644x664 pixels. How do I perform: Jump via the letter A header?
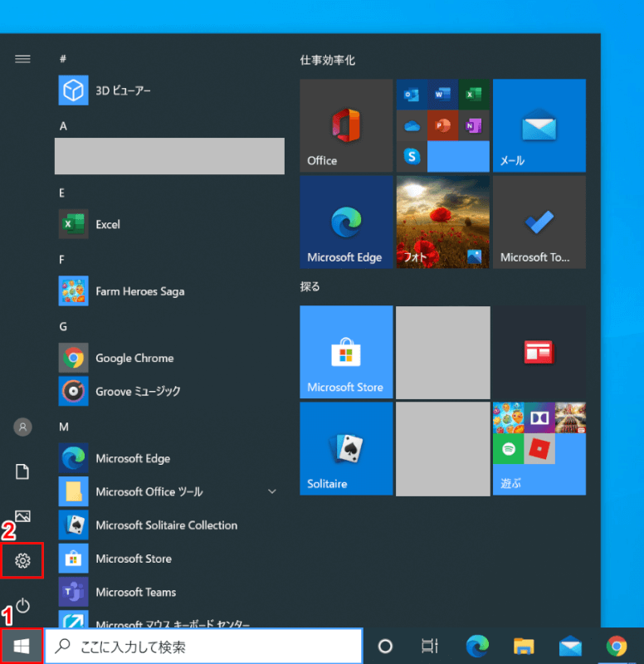[x=63, y=126]
